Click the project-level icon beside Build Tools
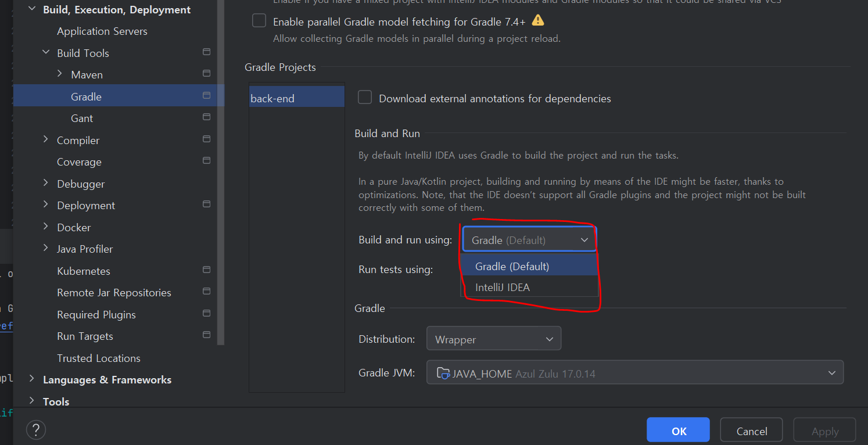The height and width of the screenshot is (445, 868). coord(206,52)
